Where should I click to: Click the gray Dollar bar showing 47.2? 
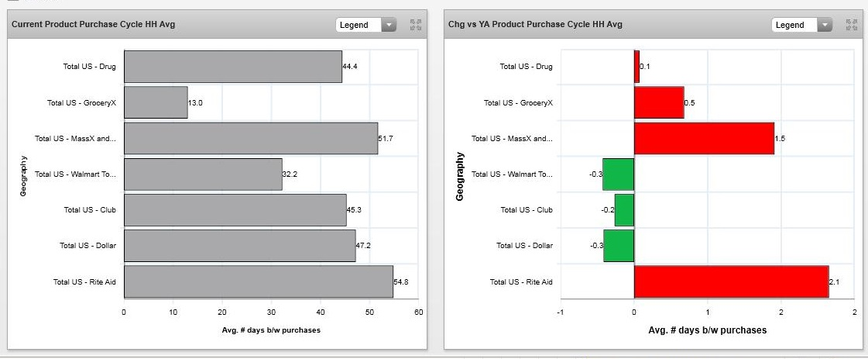tap(240, 246)
